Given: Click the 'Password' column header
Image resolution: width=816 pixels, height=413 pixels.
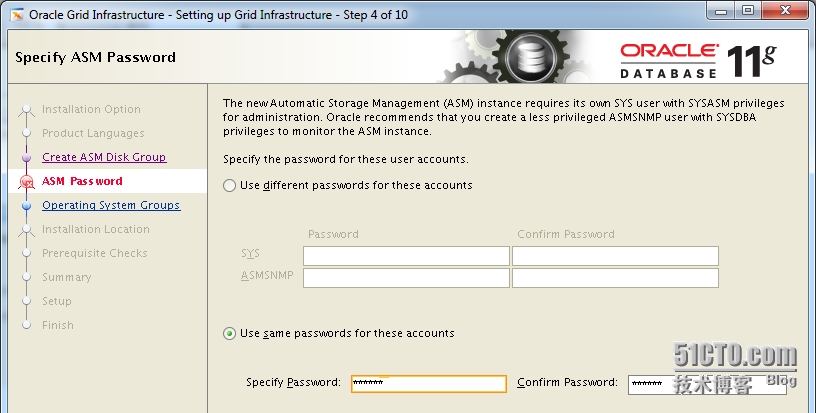Looking at the screenshot, I should coord(333,234).
